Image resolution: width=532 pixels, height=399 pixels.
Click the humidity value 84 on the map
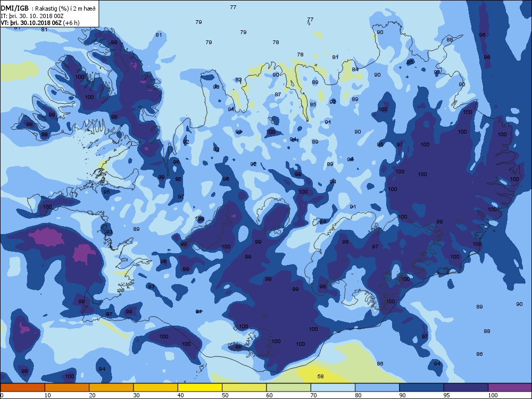[x=355, y=69]
